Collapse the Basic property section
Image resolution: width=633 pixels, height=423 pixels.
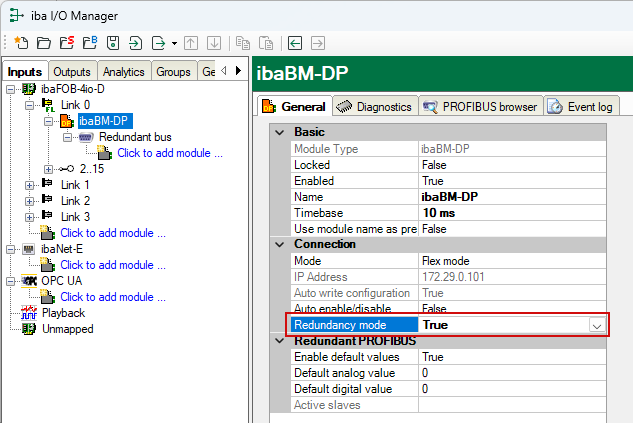pyautogui.click(x=279, y=132)
